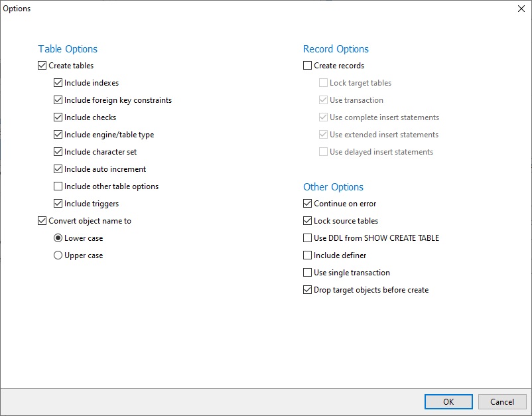
Task: Enable Include other table options
Action: [58, 186]
